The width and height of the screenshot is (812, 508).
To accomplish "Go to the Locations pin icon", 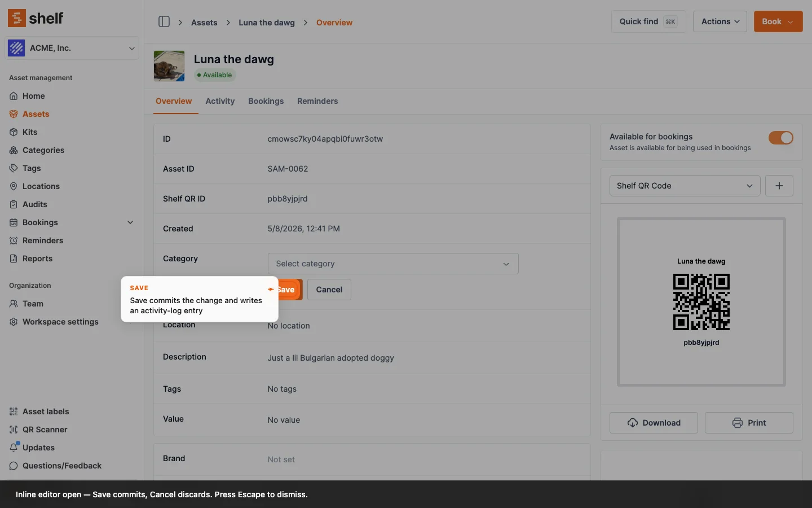I will pyautogui.click(x=14, y=186).
